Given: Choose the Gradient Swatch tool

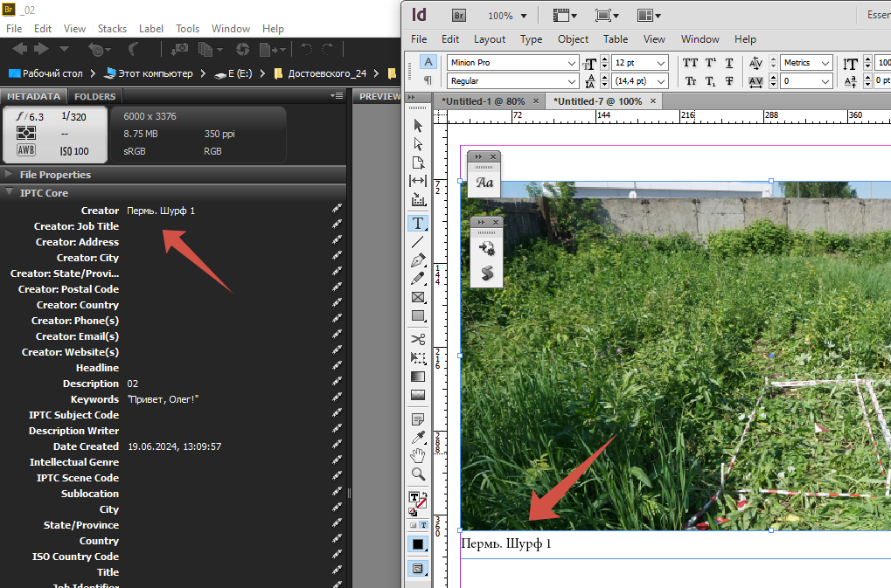Looking at the screenshot, I should [418, 377].
